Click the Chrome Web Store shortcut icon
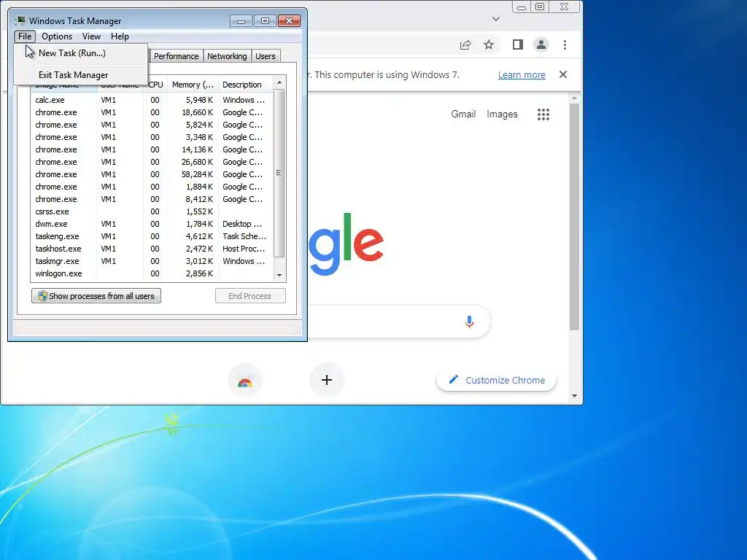This screenshot has width=747, height=560. (245, 380)
